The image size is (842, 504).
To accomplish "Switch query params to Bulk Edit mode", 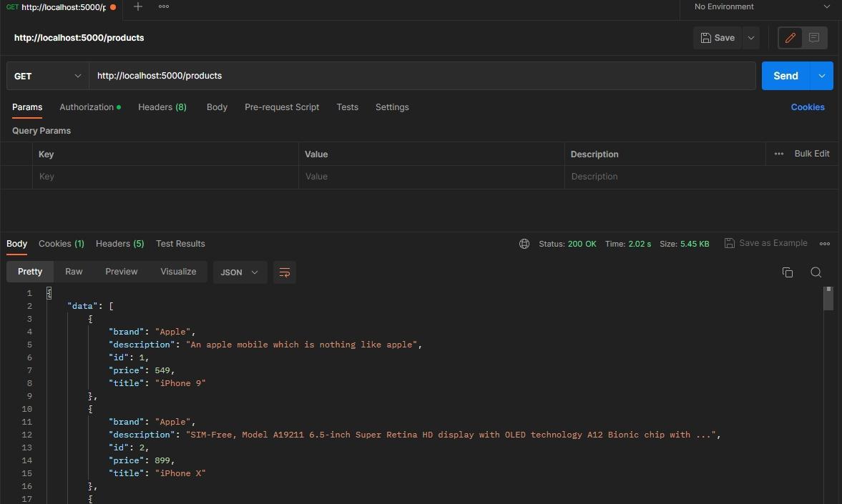I will (812, 153).
